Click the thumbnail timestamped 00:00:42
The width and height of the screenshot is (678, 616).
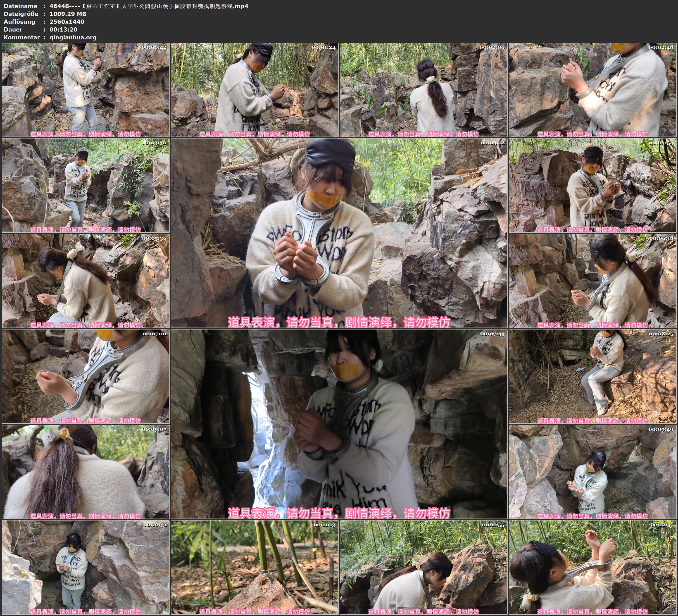tap(85, 89)
